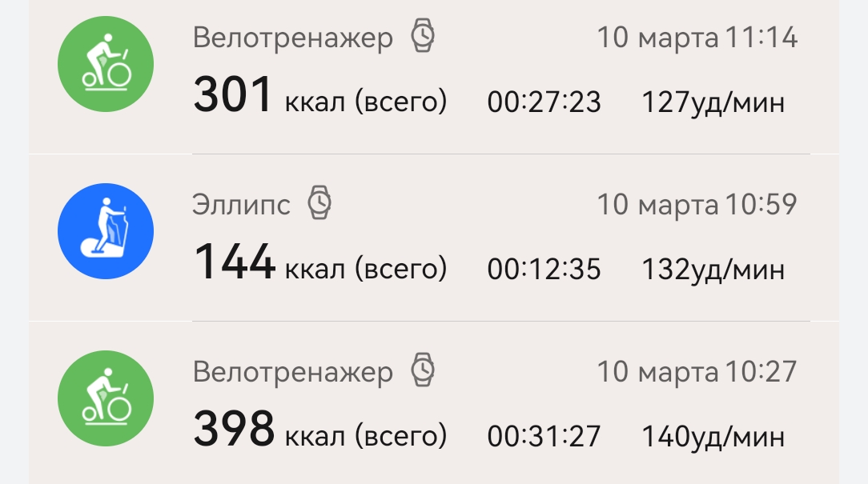This screenshot has width=868, height=484.
Task: Select the blue Эллипс elliptical icon
Action: (106, 230)
